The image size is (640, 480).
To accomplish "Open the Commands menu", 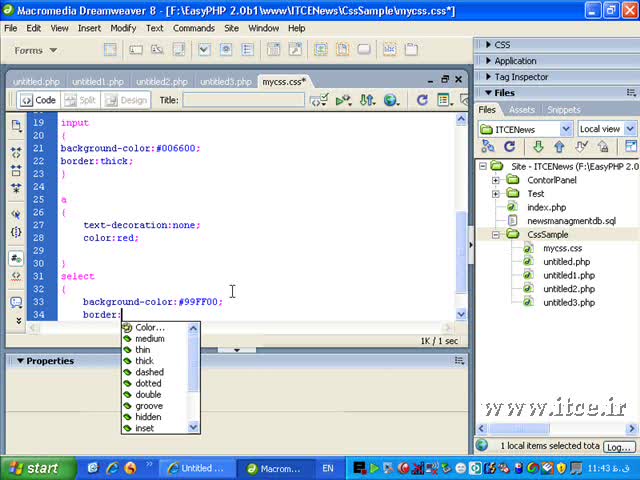I will pyautogui.click(x=194, y=28).
